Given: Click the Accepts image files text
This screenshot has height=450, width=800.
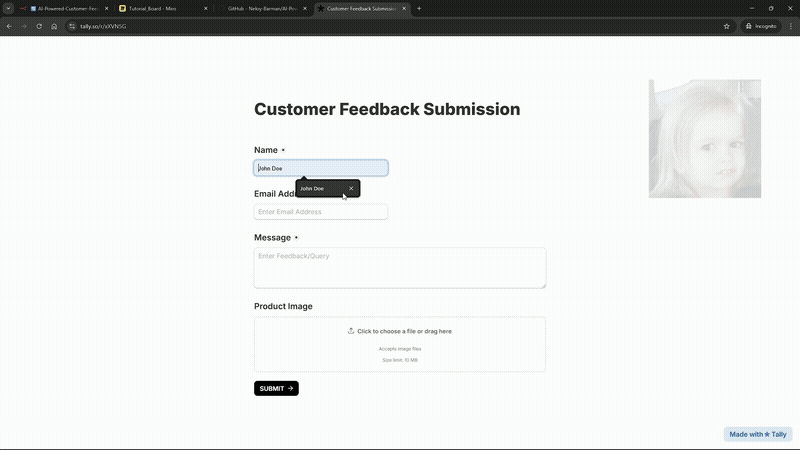Looking at the screenshot, I should coord(400,349).
